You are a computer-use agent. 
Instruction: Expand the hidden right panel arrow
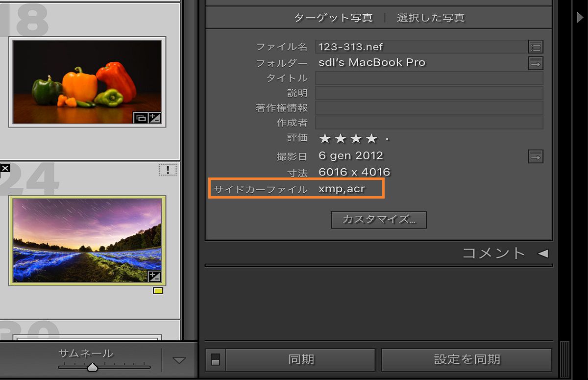(580, 17)
